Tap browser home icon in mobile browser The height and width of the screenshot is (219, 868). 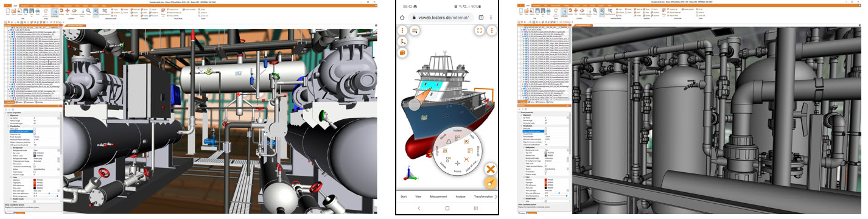(x=402, y=18)
